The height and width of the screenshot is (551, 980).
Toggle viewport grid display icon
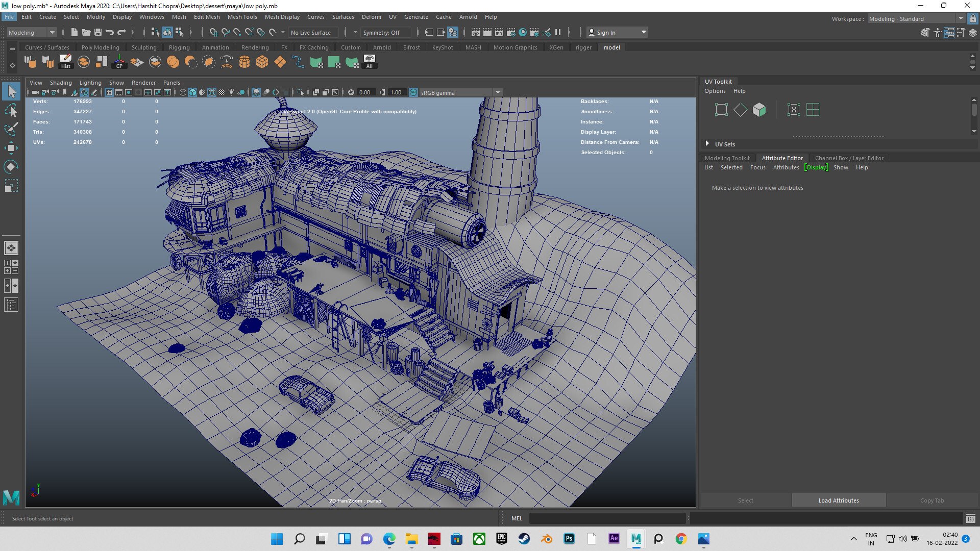109,92
